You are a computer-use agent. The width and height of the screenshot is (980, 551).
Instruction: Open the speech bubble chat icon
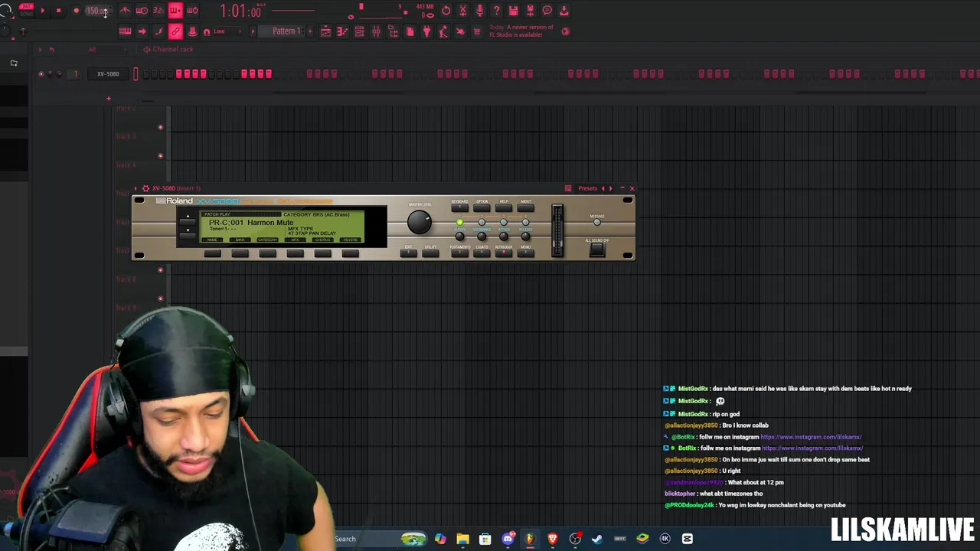click(x=547, y=11)
